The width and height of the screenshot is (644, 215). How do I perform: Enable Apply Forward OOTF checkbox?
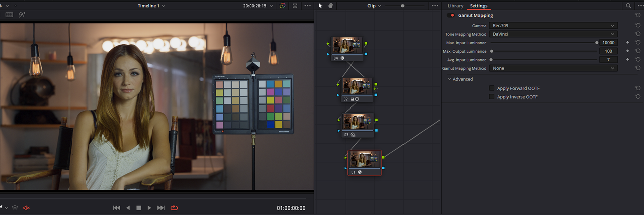pos(492,88)
